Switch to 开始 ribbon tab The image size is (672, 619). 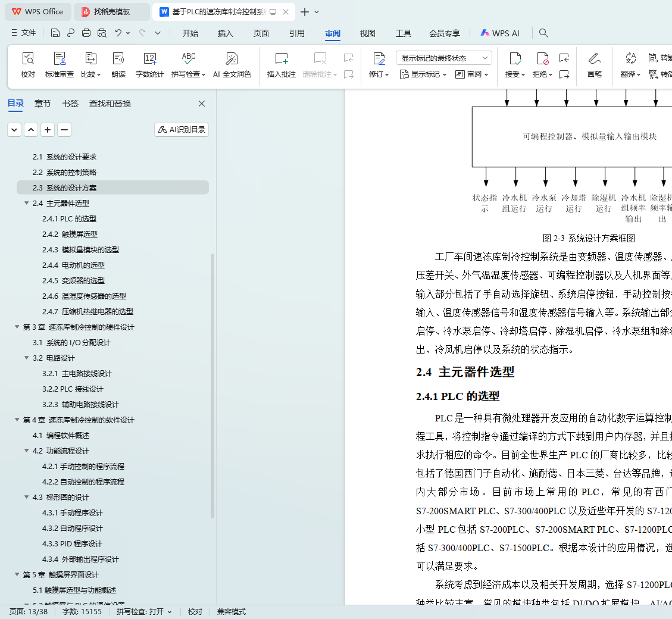(190, 33)
